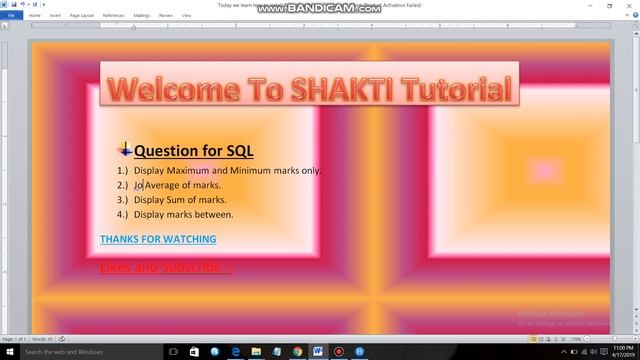Open Skype from the taskbar
The width and height of the screenshot is (640, 360).
click(215, 352)
